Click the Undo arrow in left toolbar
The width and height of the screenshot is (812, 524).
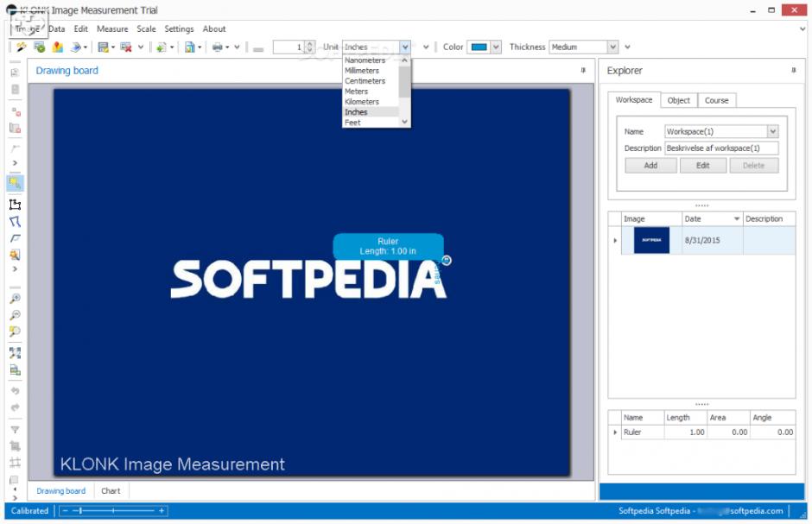(15, 391)
